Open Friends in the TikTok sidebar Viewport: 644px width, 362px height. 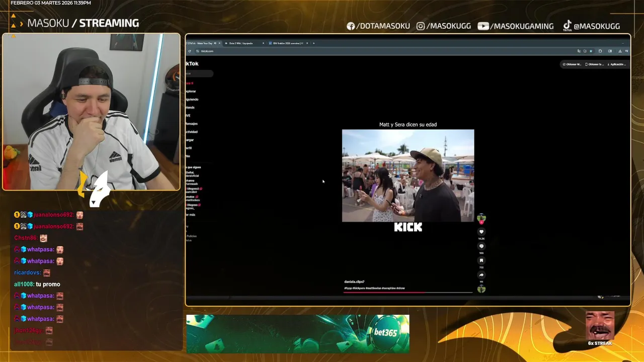point(190,108)
